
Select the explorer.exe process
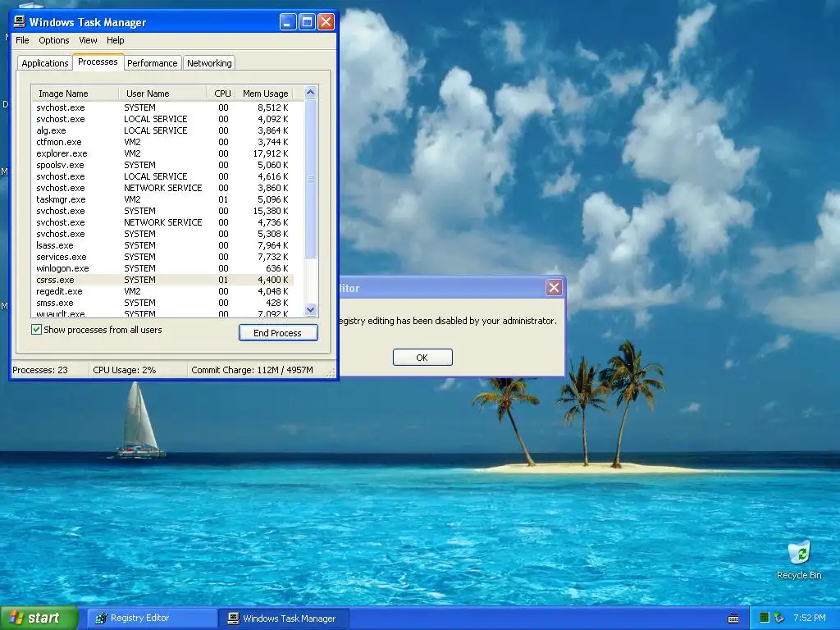tap(162, 153)
